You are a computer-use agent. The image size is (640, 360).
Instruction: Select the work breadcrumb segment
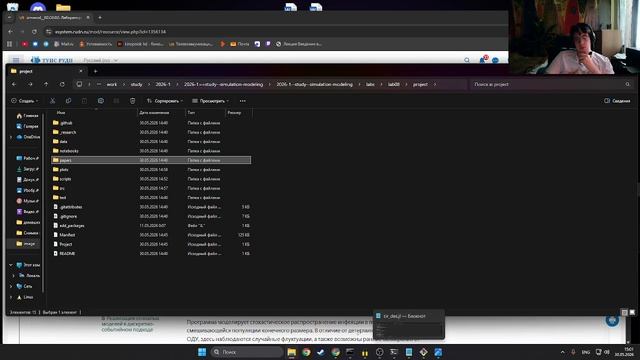(x=112, y=84)
